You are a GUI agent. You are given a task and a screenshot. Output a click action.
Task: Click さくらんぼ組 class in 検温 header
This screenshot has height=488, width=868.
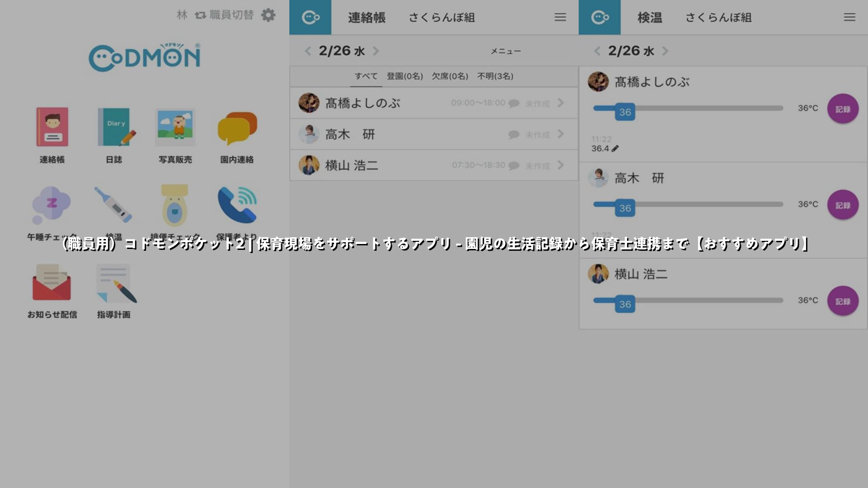[x=718, y=18]
